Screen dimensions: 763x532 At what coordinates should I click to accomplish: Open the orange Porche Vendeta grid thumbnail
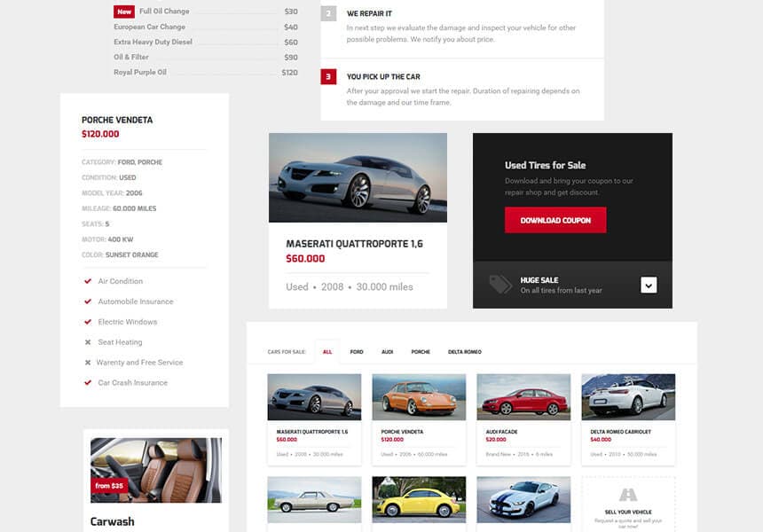[x=419, y=397]
